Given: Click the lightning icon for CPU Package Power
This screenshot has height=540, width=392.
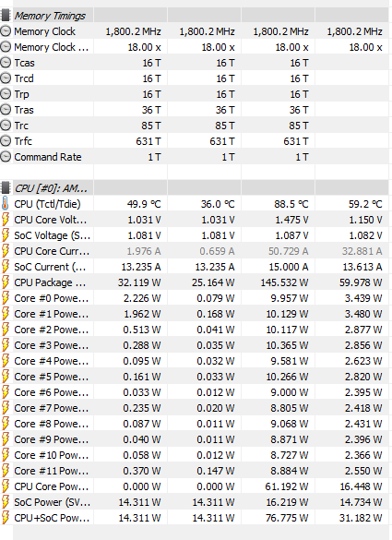Looking at the screenshot, I should [6, 282].
